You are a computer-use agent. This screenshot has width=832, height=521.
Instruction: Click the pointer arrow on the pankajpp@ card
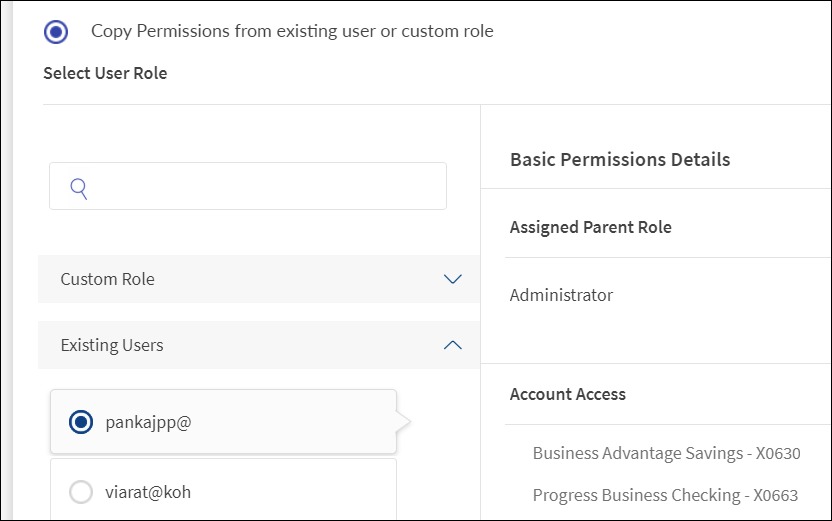(404, 422)
